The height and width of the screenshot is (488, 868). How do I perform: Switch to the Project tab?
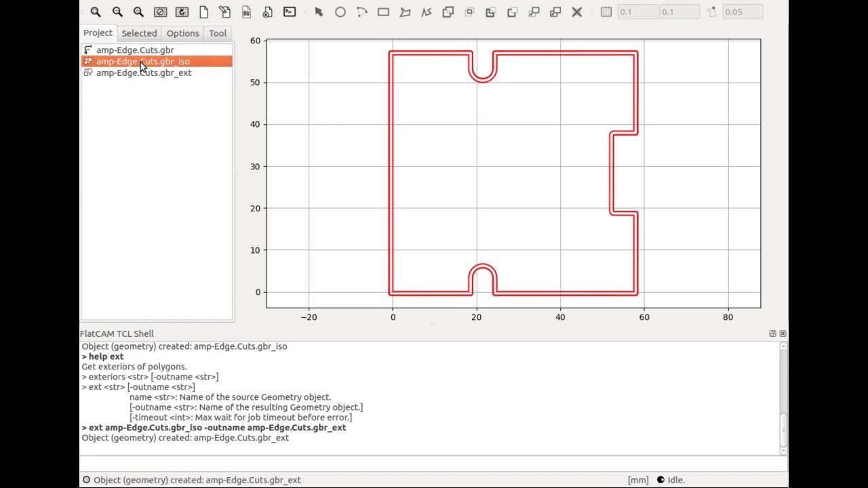click(x=98, y=33)
